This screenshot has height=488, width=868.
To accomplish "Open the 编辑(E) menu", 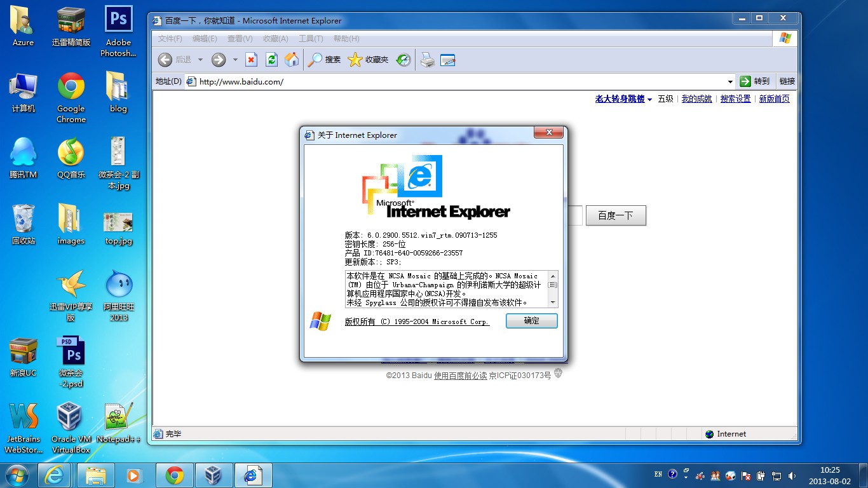I will tap(205, 39).
